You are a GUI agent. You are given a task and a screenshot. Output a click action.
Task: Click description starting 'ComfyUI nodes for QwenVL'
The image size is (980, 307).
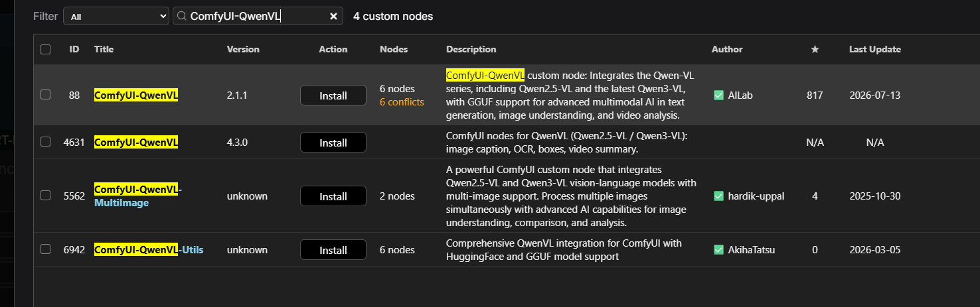tap(567, 143)
